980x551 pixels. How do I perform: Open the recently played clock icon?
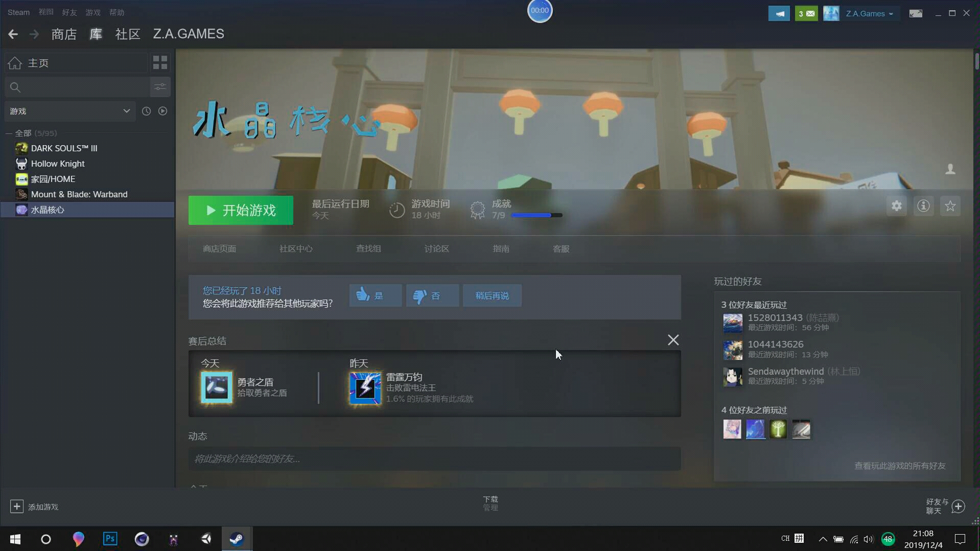tap(146, 110)
